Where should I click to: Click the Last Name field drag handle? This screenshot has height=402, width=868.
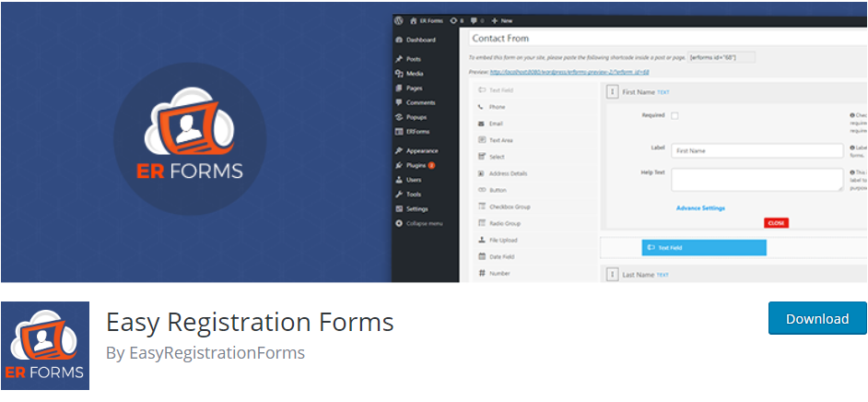[x=612, y=274]
